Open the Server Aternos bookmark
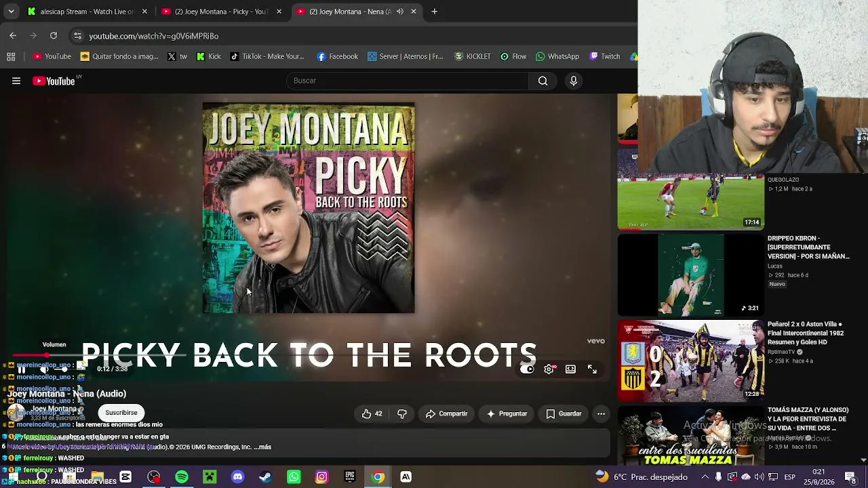 click(x=406, y=56)
